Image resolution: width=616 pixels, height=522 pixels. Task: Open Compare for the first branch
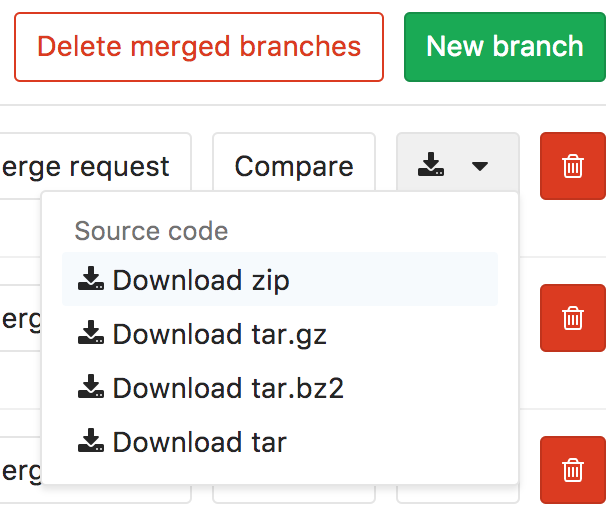pos(294,166)
